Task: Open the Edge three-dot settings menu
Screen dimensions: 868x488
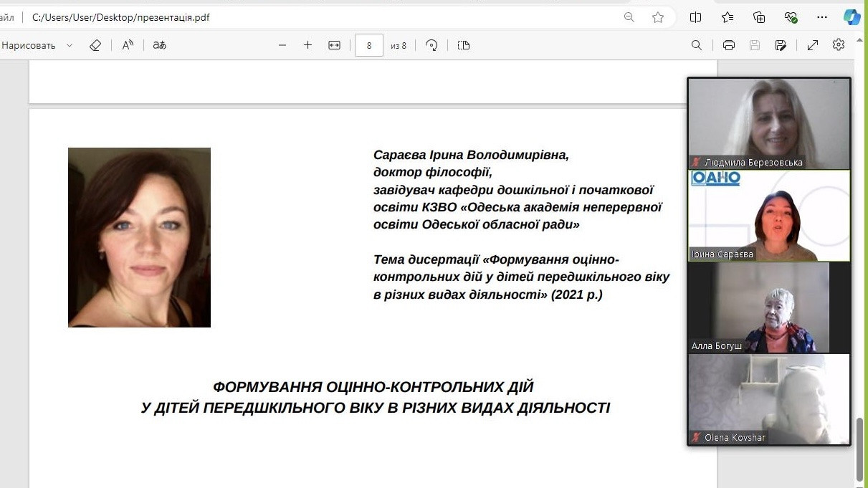Action: coord(822,17)
